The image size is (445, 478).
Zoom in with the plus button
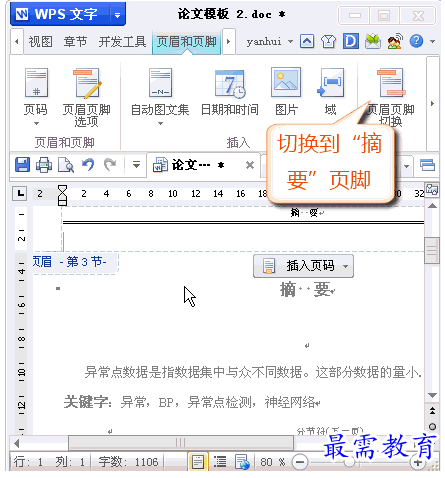coord(418,462)
